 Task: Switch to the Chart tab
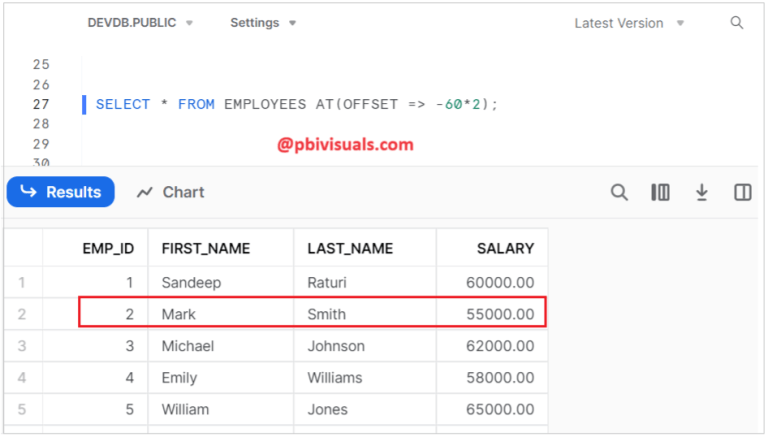pos(170,192)
